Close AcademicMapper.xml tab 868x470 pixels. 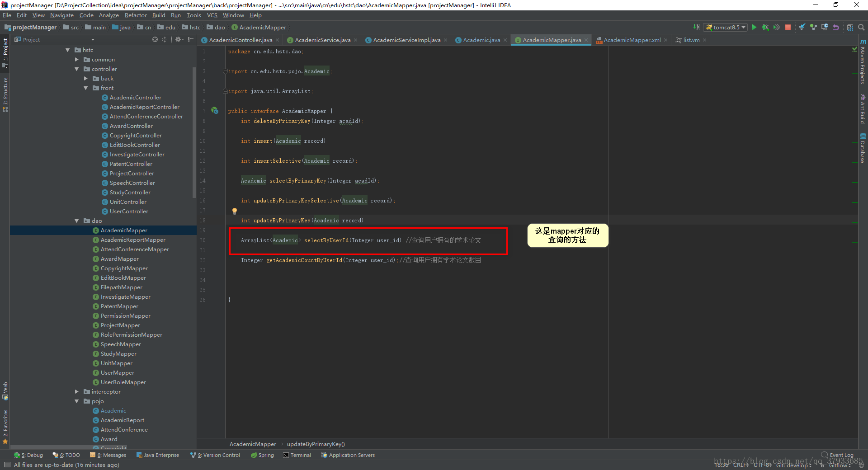click(665, 40)
